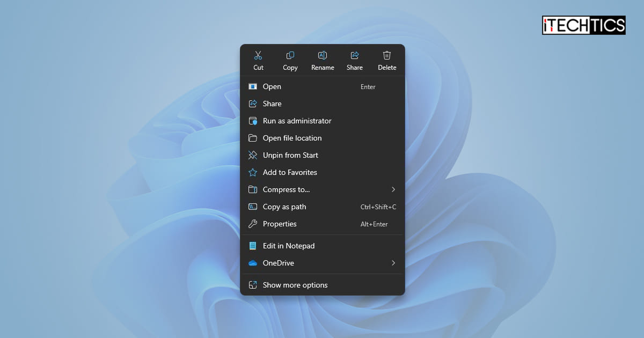Viewport: 644px width, 338px height.
Task: Click the folder icon beside Open file location
Action: click(x=252, y=138)
